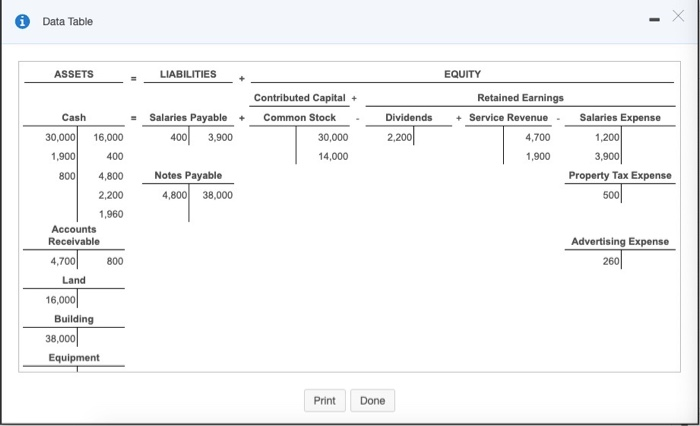The height and width of the screenshot is (426, 700).
Task: Select the 2,200 credit in Cash
Action: click(x=111, y=195)
